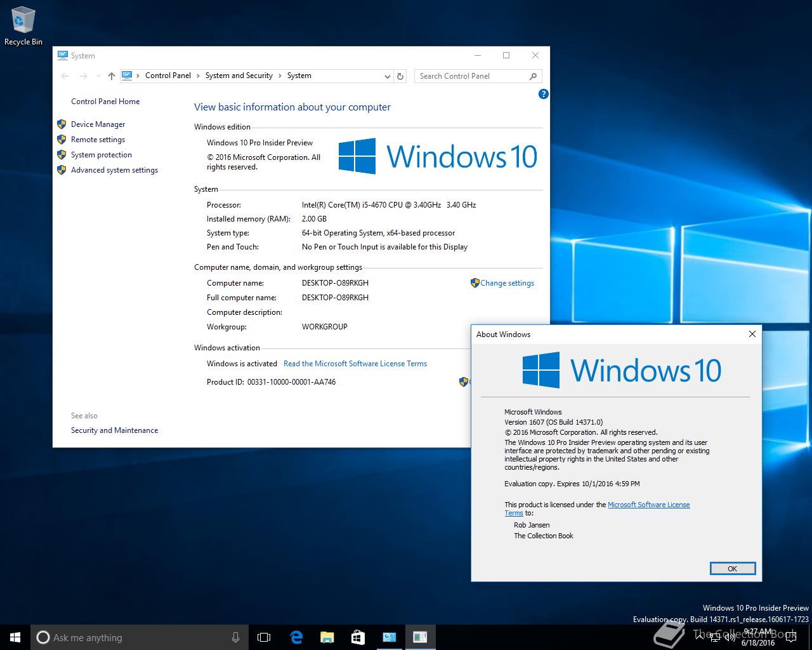This screenshot has width=812, height=650.
Task: Click the Product ID 00331-10000-00001-AA746 text
Action: (x=292, y=382)
